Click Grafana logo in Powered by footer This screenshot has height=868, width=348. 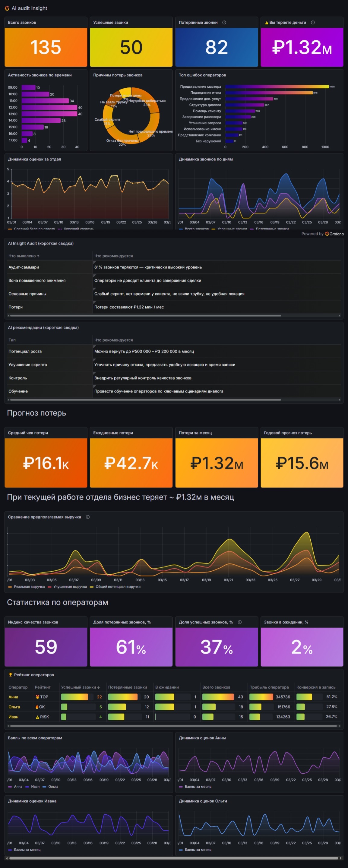pos(327,234)
